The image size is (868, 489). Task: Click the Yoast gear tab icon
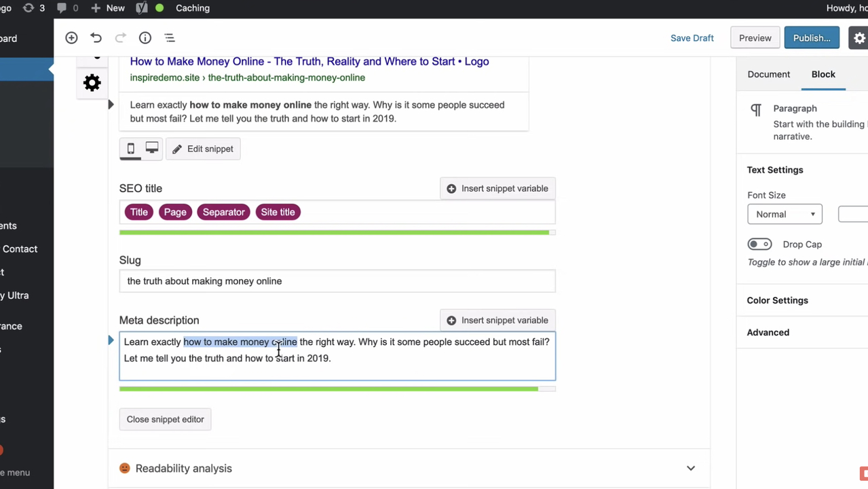tap(92, 83)
